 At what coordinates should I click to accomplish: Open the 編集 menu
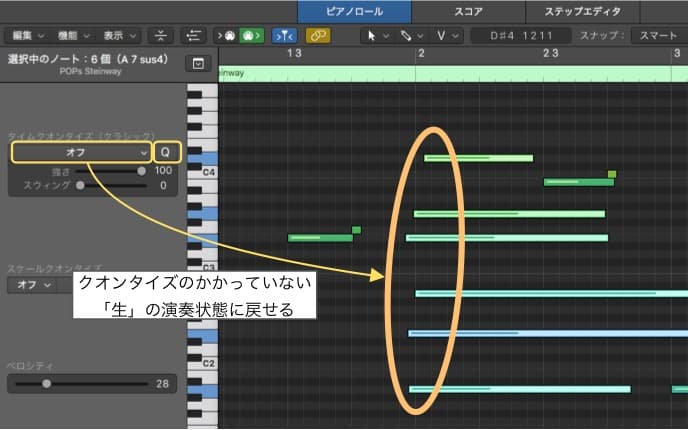tap(26, 35)
